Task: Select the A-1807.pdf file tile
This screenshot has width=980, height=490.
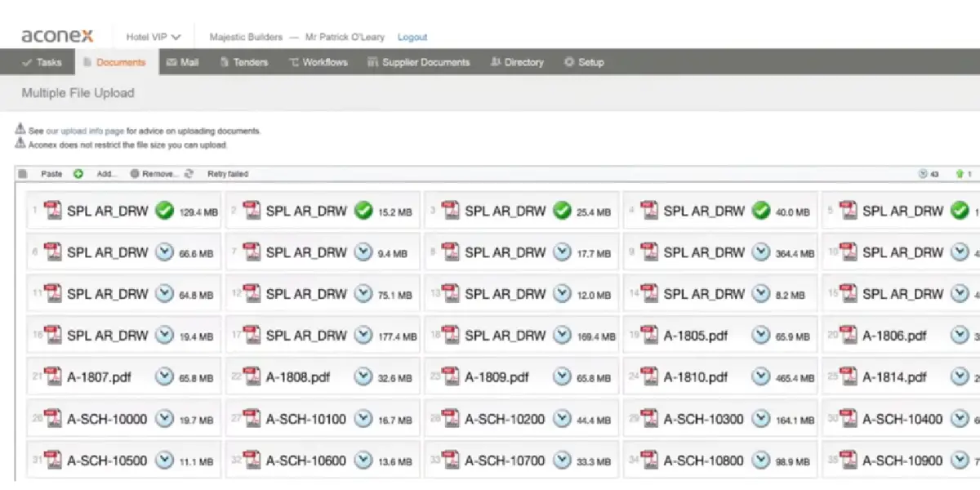Action: point(123,376)
